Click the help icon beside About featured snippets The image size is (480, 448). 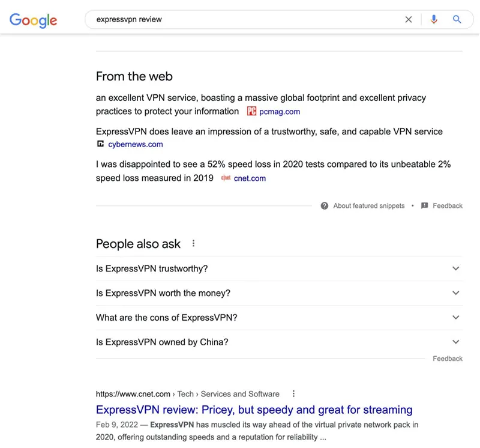tap(324, 205)
